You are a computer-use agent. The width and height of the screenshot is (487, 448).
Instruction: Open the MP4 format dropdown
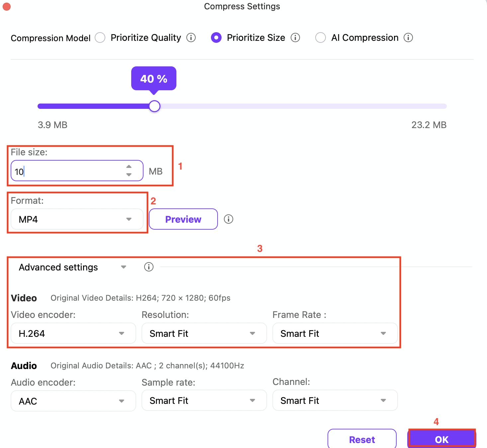point(77,219)
